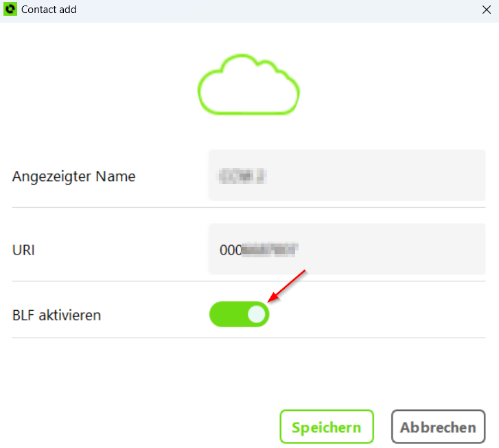Click the URI value starting with 000
The width and height of the screenshot is (499, 448).
click(x=258, y=250)
